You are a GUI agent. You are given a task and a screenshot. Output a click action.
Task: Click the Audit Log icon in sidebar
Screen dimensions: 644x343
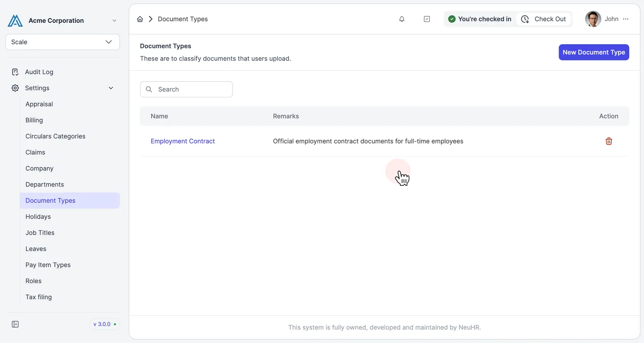15,72
